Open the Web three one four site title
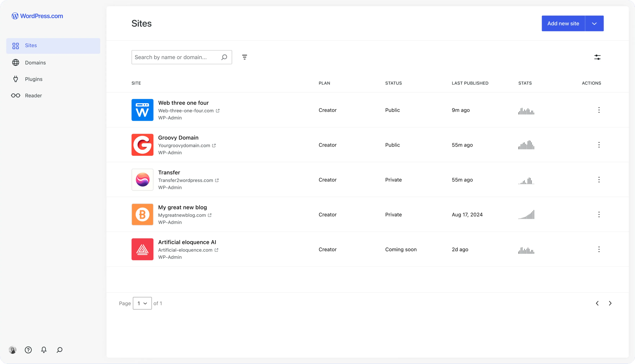This screenshot has height=364, width=635. click(x=183, y=103)
